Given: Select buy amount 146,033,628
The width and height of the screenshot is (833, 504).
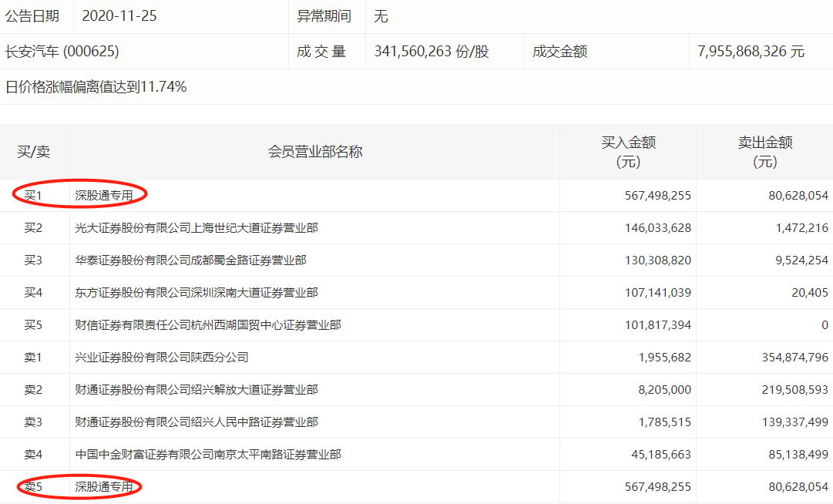Looking at the screenshot, I should [657, 228].
